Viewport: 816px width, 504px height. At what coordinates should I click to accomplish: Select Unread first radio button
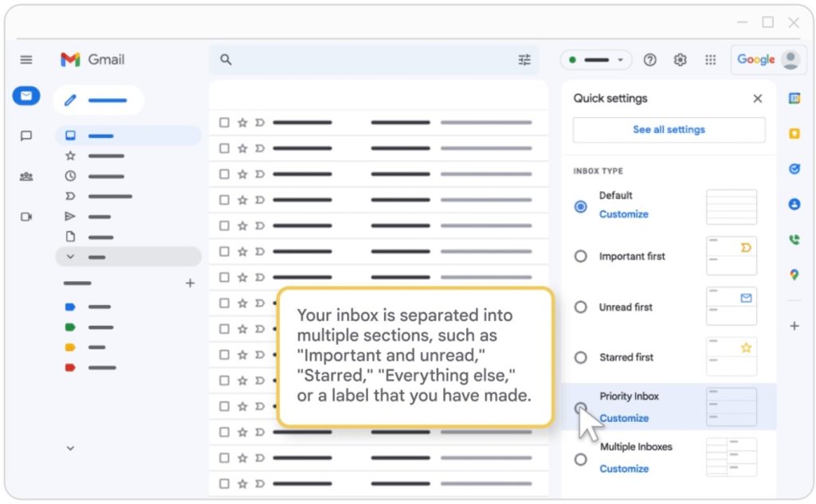tap(581, 307)
